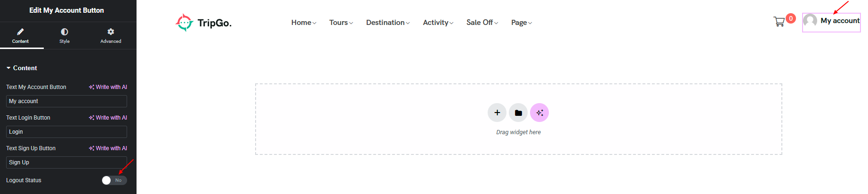Click Write with AI for Login Button
The height and width of the screenshot is (194, 868).
(x=108, y=118)
